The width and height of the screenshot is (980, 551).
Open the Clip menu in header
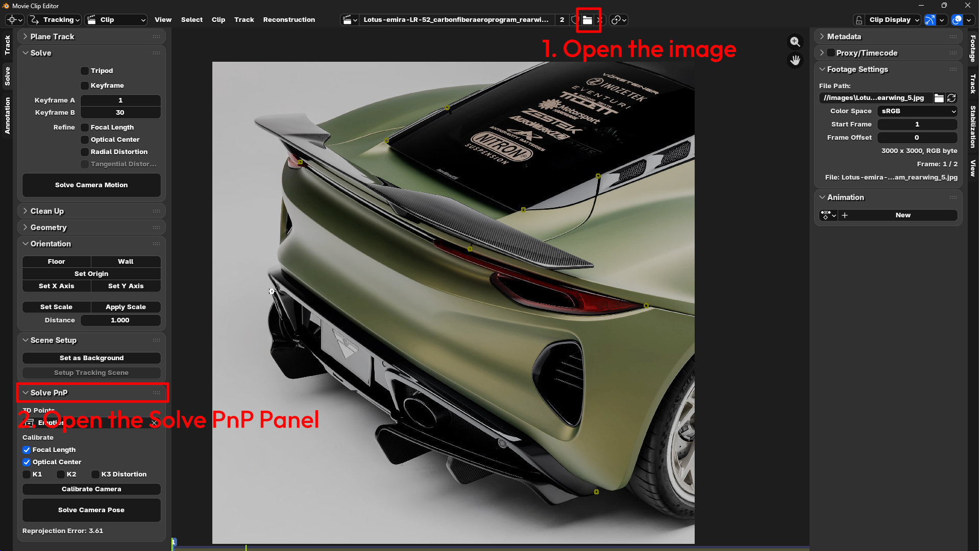(x=218, y=20)
